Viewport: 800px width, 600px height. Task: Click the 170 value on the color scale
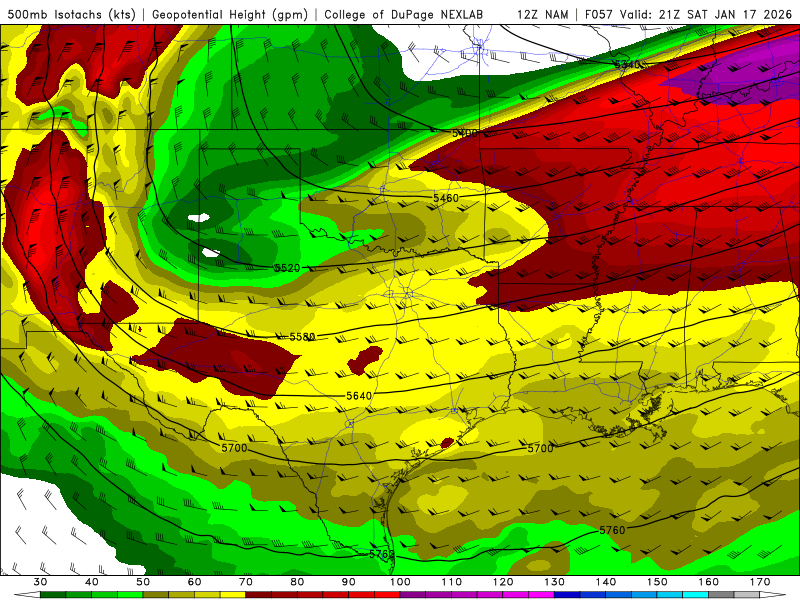coord(760,582)
